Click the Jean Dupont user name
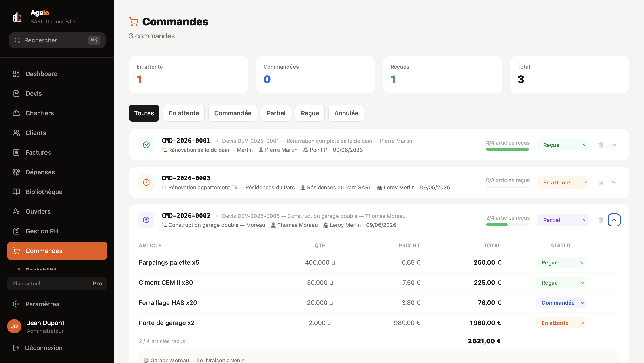The image size is (644, 363). tap(45, 323)
